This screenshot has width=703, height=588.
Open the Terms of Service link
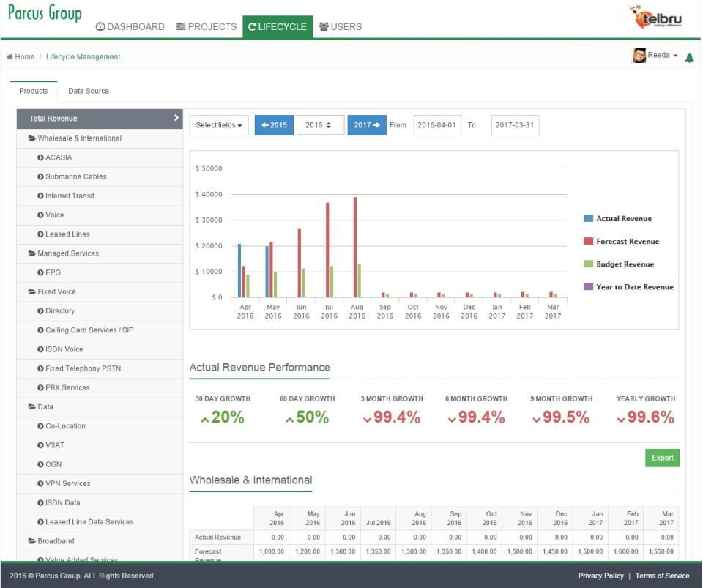coord(662,576)
